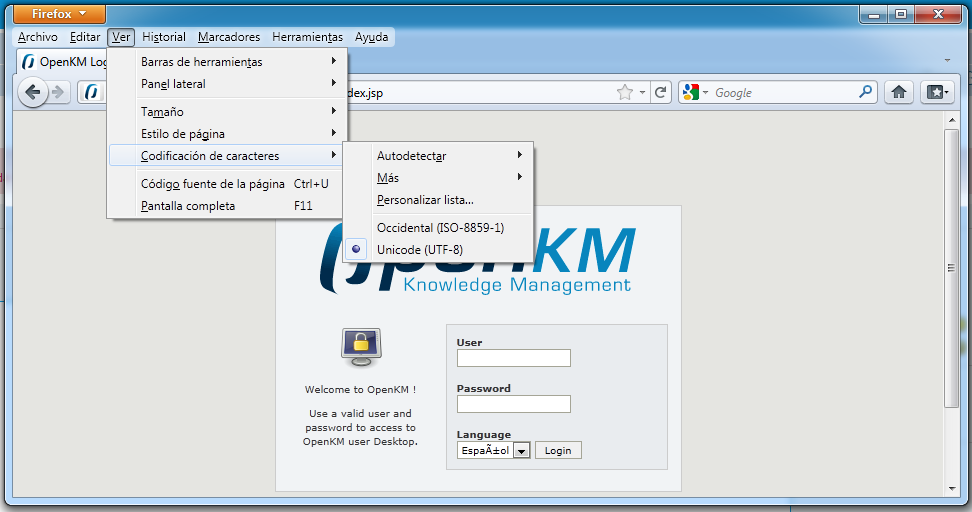This screenshot has height=512, width=972.
Task: Reload the page with the refresh icon
Action: [660, 93]
